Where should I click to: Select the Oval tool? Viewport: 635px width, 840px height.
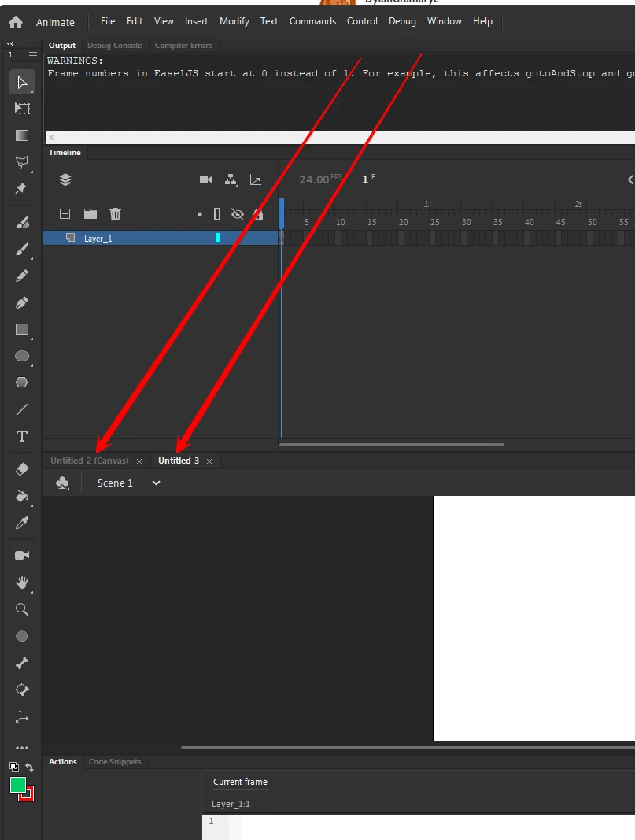coord(22,356)
